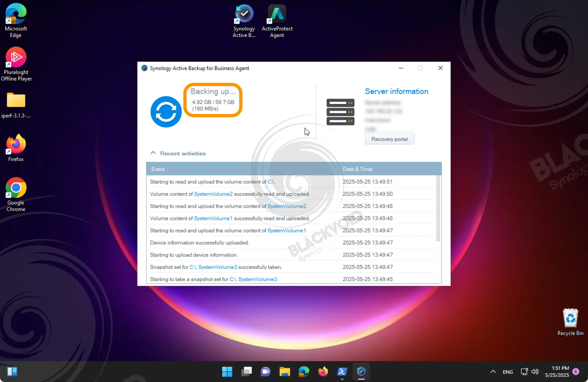588x382 pixels.
Task: Open PowerShell terminal from the taskbar
Action: (x=342, y=371)
